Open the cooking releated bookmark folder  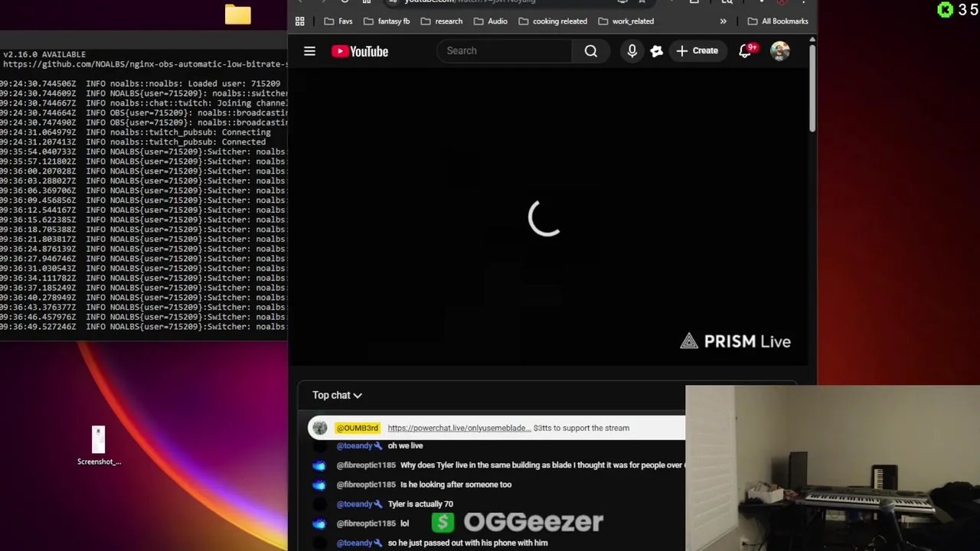pos(553,21)
